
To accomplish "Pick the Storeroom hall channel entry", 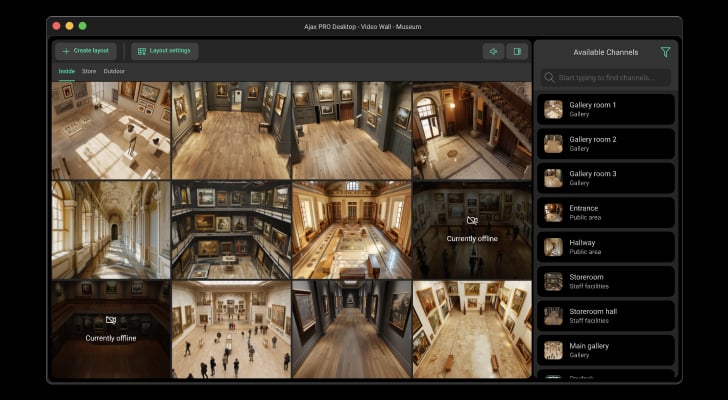I will point(606,315).
